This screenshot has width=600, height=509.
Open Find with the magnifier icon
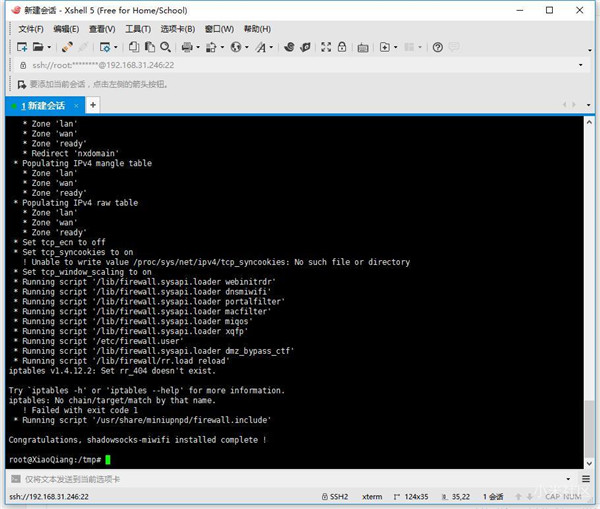point(164,47)
